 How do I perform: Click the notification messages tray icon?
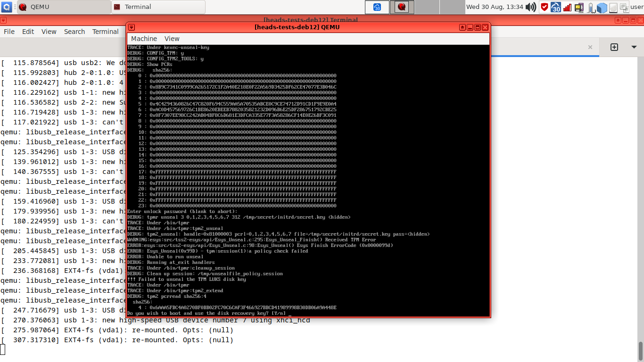[579, 7]
